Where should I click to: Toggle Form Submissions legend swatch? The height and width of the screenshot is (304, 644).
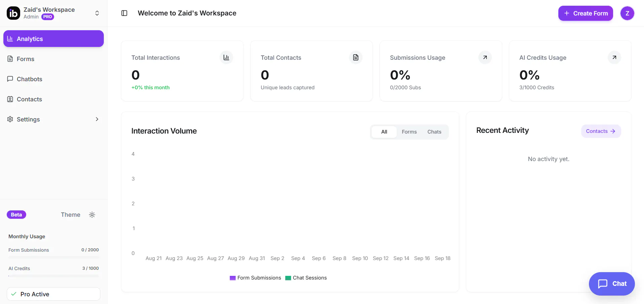(232, 278)
